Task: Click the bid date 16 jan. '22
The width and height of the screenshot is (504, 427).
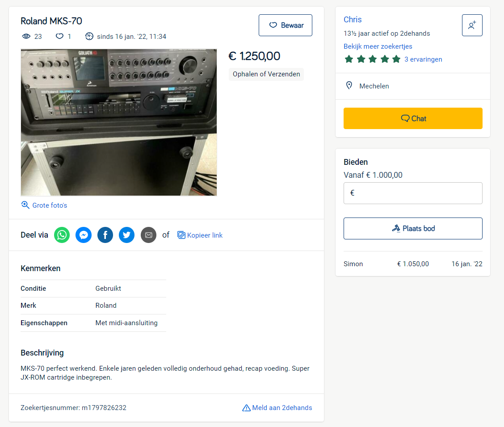Action: pyautogui.click(x=467, y=264)
